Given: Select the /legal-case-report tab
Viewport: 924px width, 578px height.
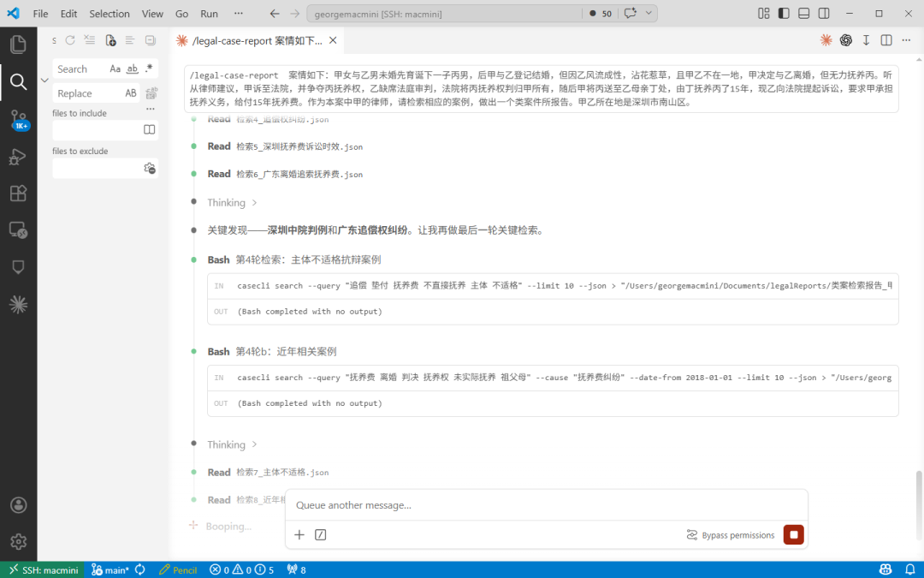Looking at the screenshot, I should pyautogui.click(x=257, y=41).
